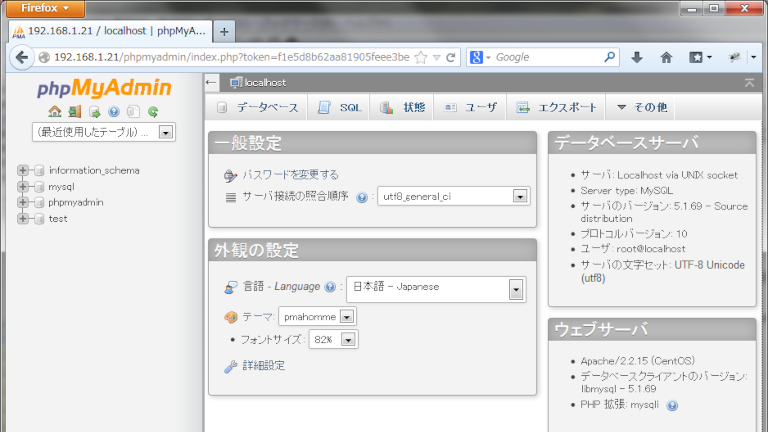Viewport: 768px width, 432px height.
Task: Click the collapse navigation arrow beside localhost
Action: click(x=211, y=82)
